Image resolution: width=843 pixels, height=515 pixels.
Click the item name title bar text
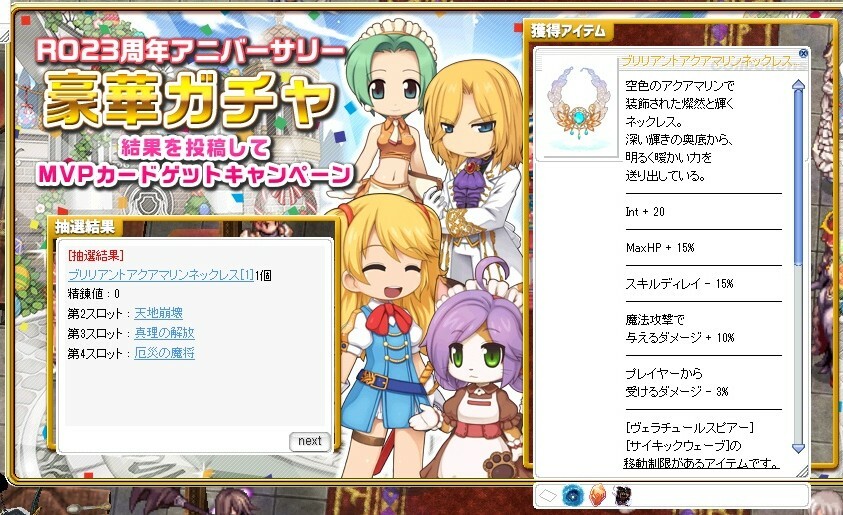click(706, 61)
